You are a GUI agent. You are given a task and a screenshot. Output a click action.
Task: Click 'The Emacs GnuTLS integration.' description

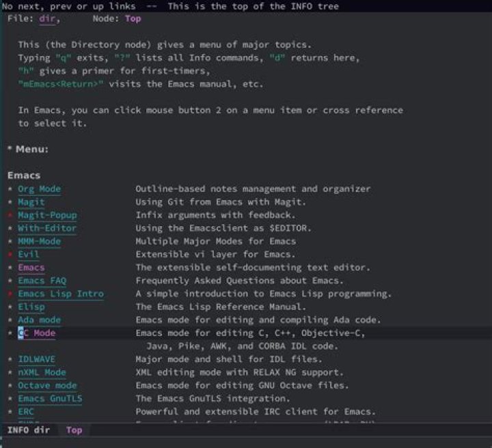[213, 399]
